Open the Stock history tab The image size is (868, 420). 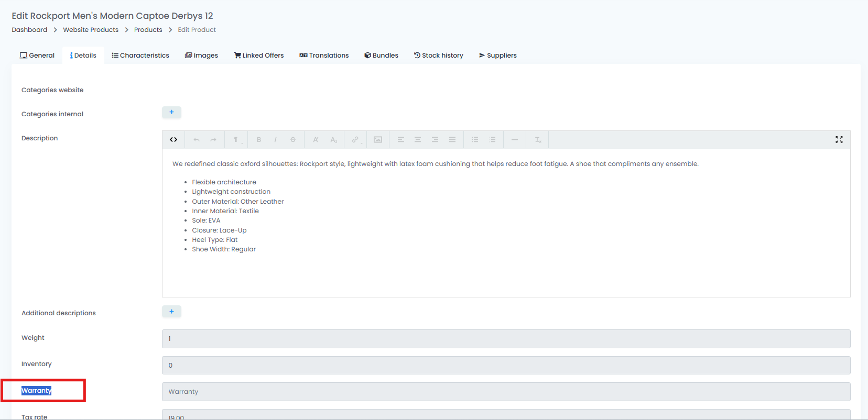439,56
